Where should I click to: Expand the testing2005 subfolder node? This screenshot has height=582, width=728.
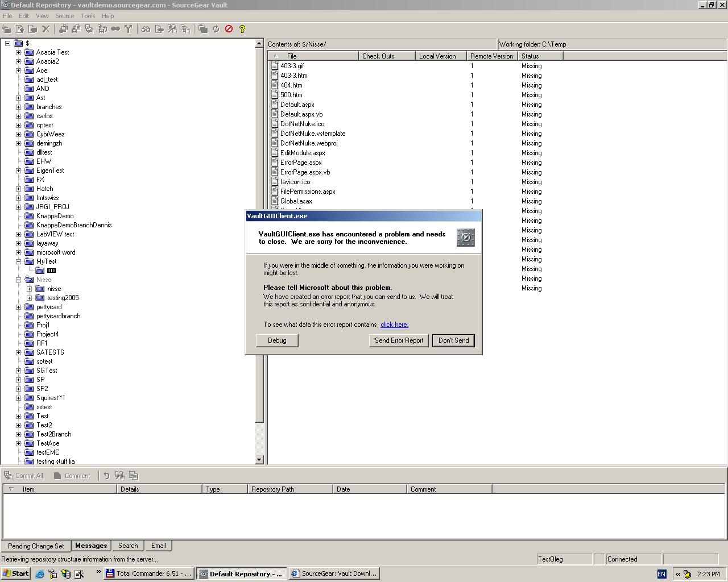point(29,298)
